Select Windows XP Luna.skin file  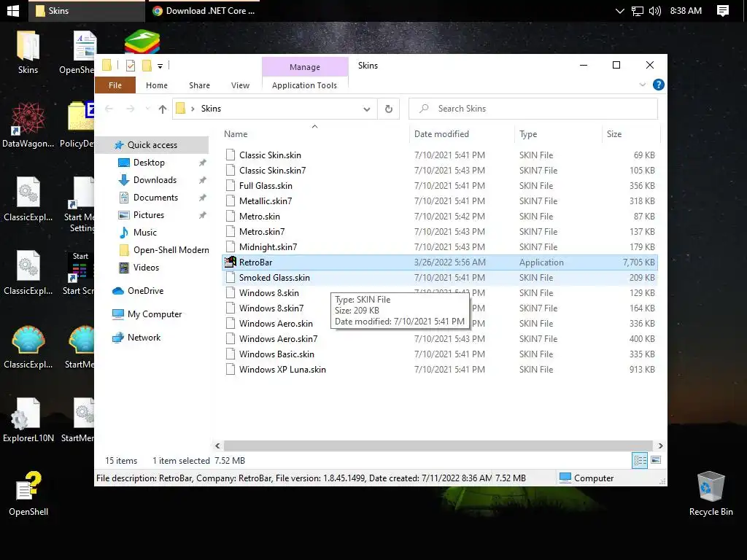tap(438, 370)
